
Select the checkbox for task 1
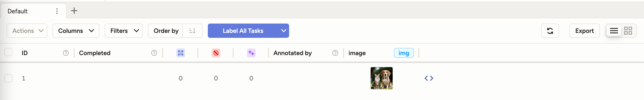point(8,78)
